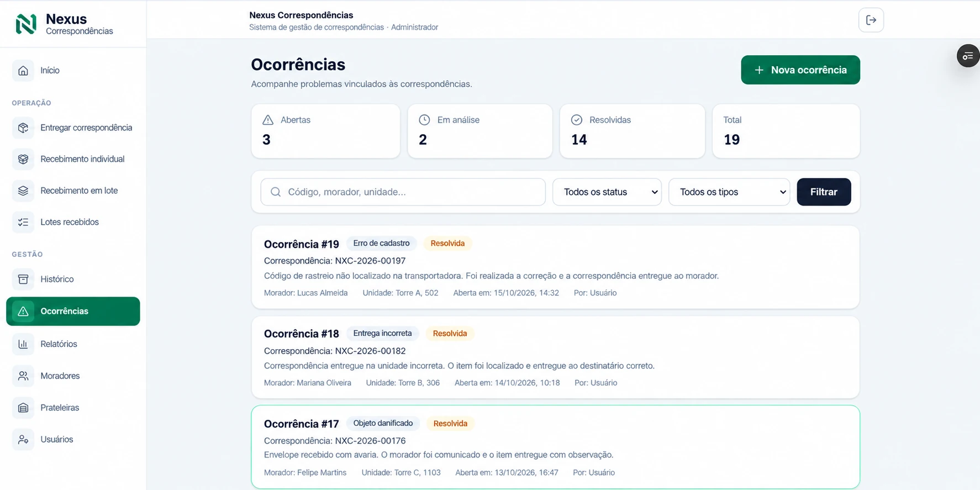Click the Nexus logo icon

[x=26, y=24]
